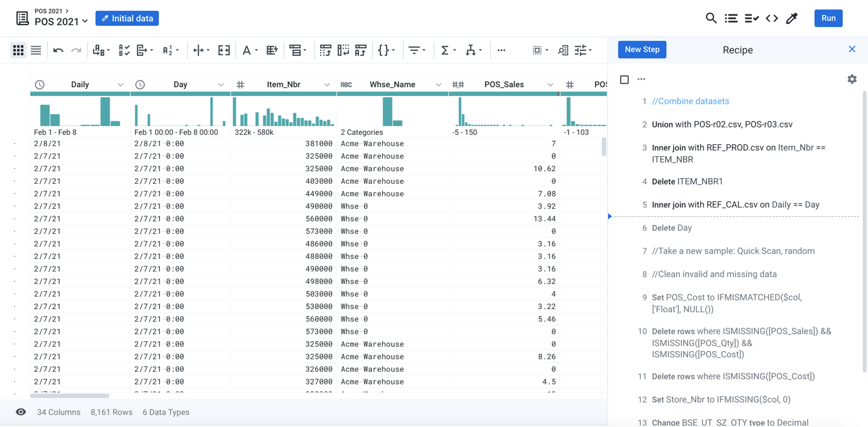Select recipe step 'Delete ITEM_NBR1'
Viewport: 868px width, 427px height.
pyautogui.click(x=687, y=181)
